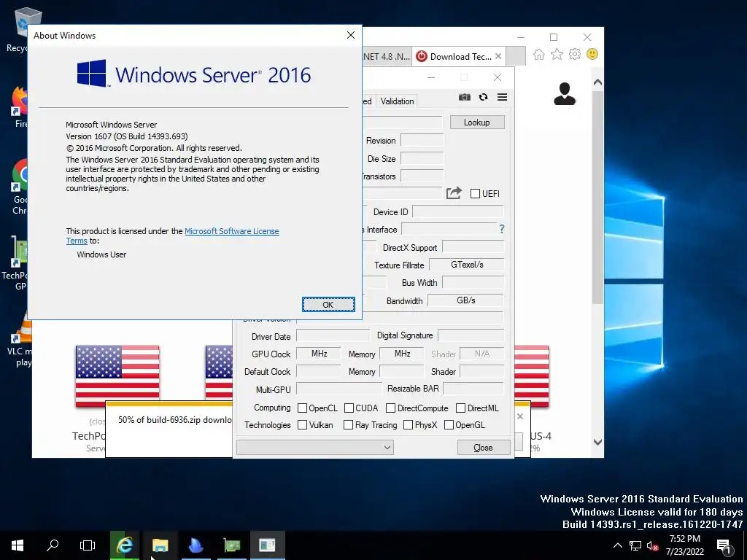Select the Google Chrome desktop shortcut
Image resolution: width=747 pixels, height=560 pixels.
(19, 187)
